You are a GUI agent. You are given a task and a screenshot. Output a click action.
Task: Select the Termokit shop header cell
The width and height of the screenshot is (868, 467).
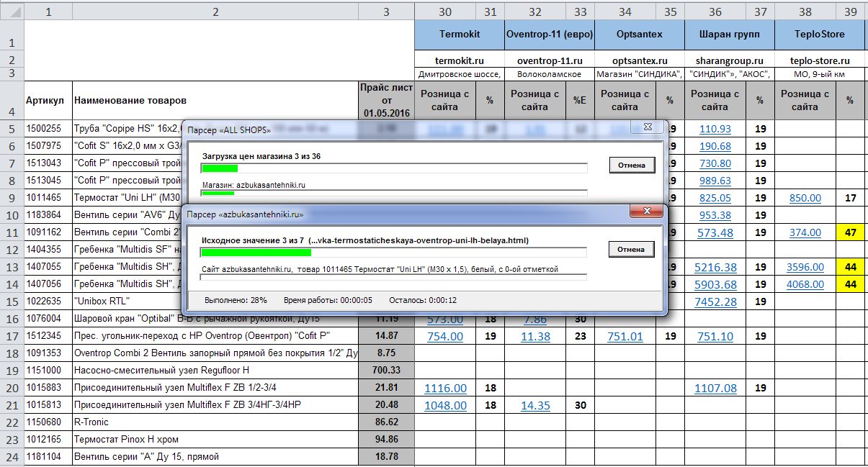pyautogui.click(x=460, y=34)
